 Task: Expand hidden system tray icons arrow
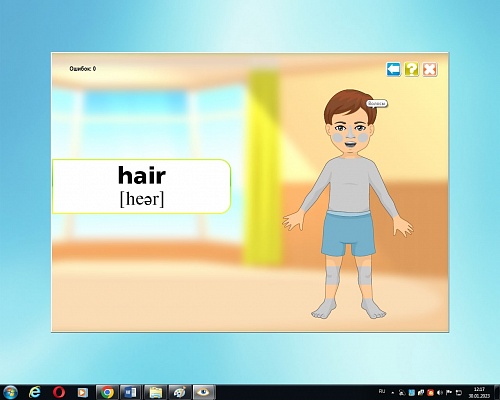[x=392, y=393]
